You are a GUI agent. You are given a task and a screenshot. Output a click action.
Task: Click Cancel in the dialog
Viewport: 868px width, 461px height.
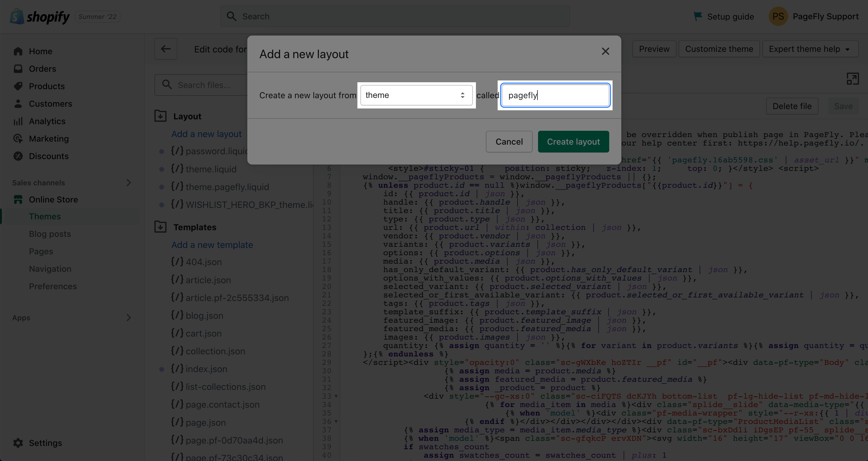pyautogui.click(x=509, y=142)
